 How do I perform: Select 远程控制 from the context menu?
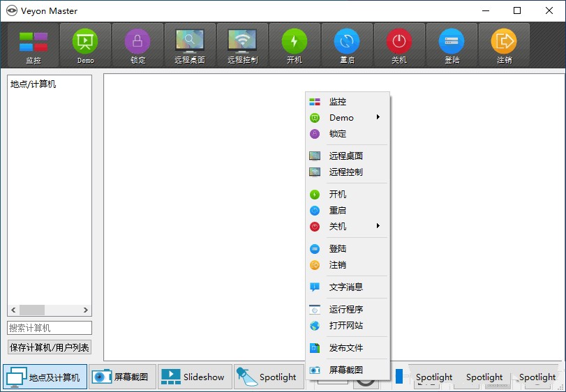click(x=348, y=172)
